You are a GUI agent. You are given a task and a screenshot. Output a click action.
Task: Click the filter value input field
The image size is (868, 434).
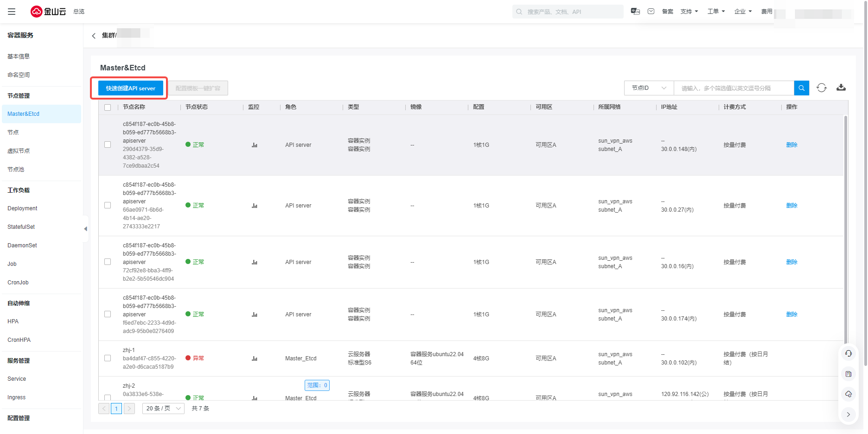pos(734,88)
